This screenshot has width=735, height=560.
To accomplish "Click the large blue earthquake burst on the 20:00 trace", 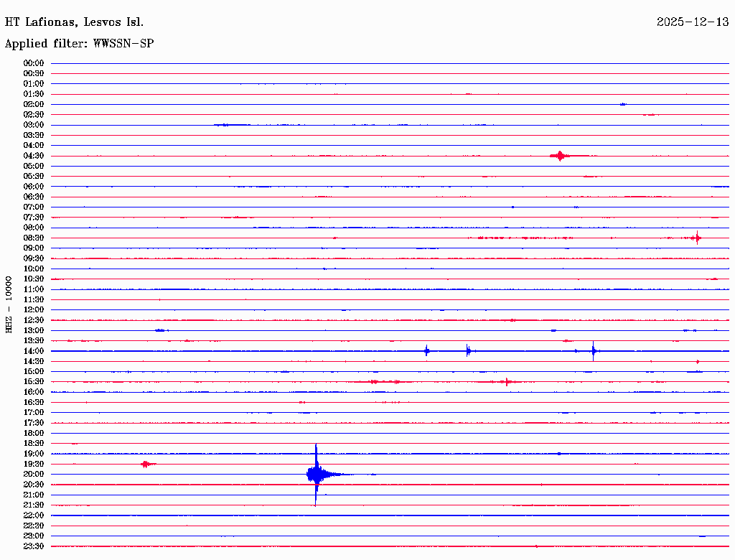I will 317,475.
